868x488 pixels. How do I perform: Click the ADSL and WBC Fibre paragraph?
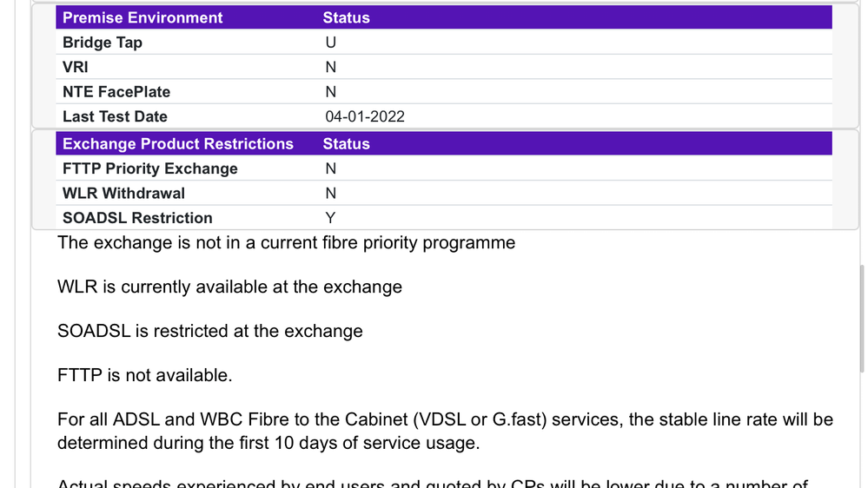coord(445,431)
